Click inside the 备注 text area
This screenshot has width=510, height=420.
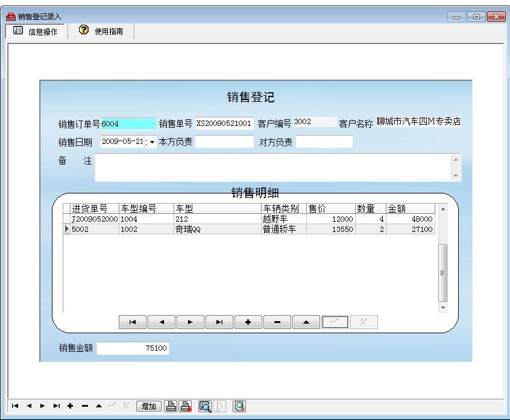272,168
